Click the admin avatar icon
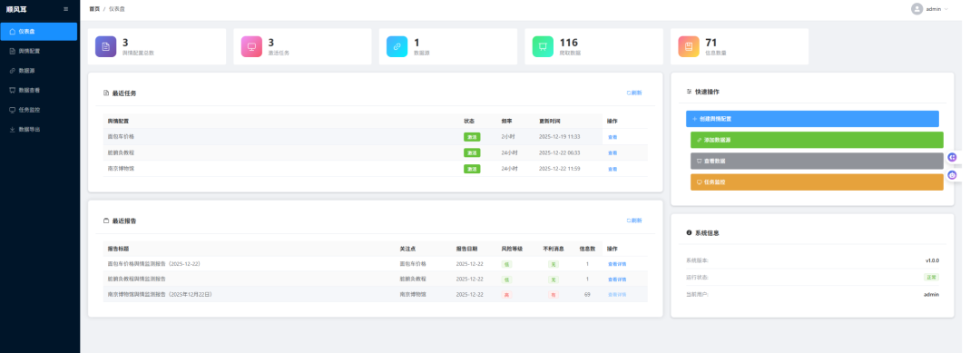The height and width of the screenshot is (353, 980). [x=916, y=9]
